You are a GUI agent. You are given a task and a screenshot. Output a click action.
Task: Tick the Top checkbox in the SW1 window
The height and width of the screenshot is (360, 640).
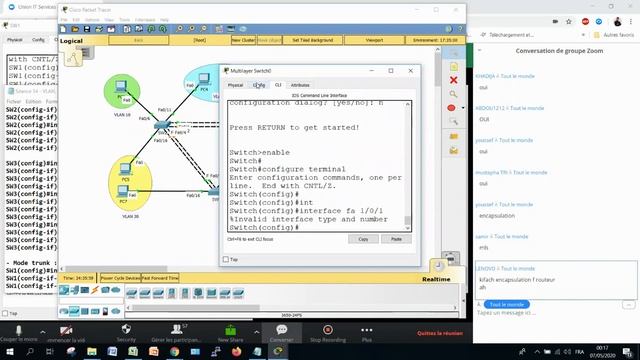click(5, 313)
